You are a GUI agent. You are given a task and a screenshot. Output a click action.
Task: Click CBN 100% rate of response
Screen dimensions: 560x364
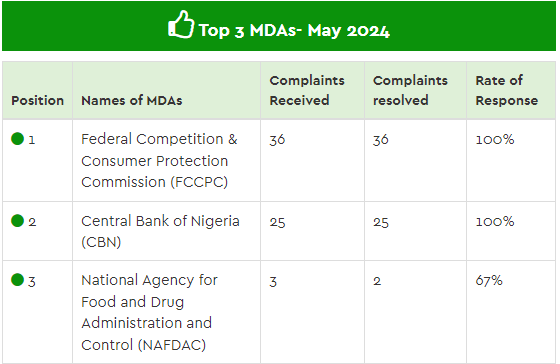pos(495,221)
